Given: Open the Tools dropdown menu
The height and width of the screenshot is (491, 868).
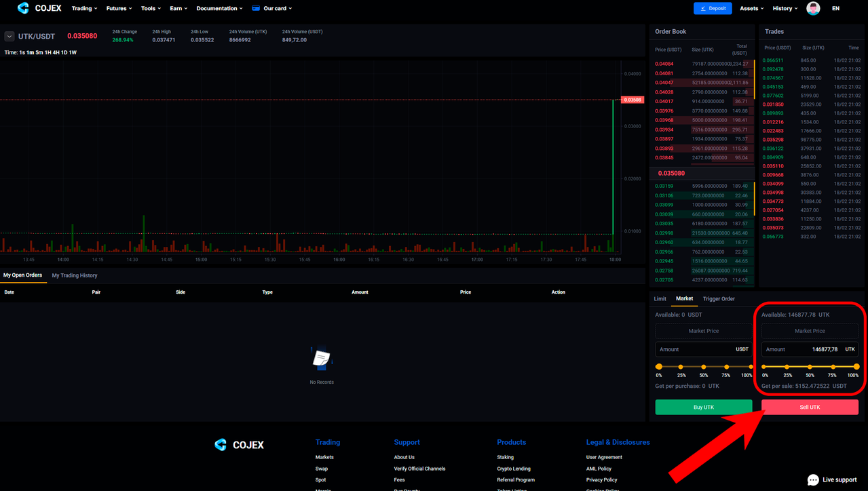Looking at the screenshot, I should tap(151, 8).
